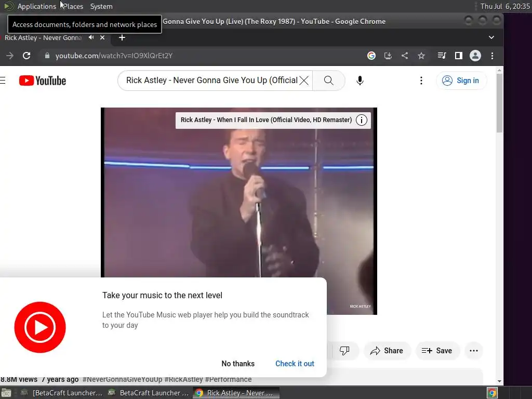This screenshot has width=532, height=399.
Task: Open the Chrome profile avatar
Action: (475, 56)
